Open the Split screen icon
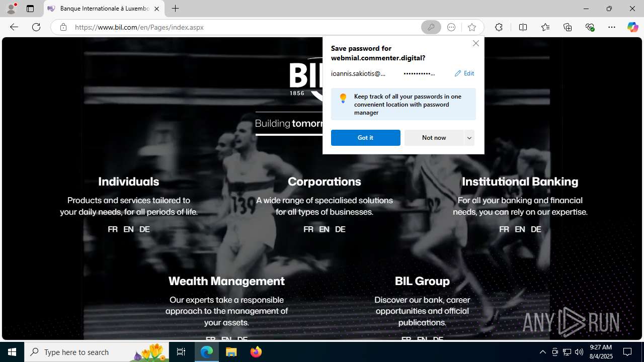This screenshot has width=644, height=362. (x=523, y=27)
